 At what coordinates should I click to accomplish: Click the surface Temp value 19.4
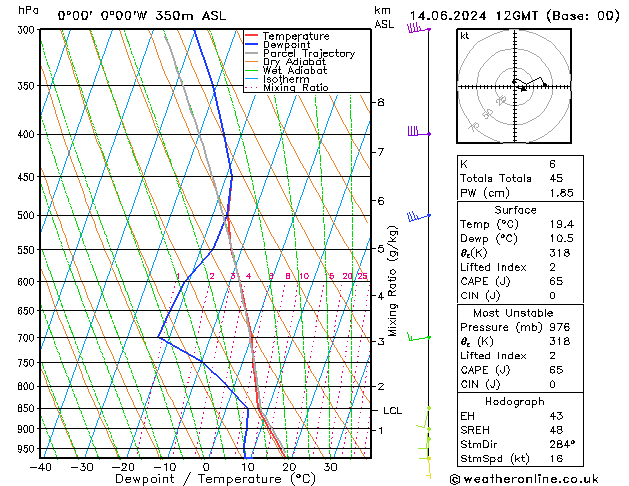tap(562, 224)
